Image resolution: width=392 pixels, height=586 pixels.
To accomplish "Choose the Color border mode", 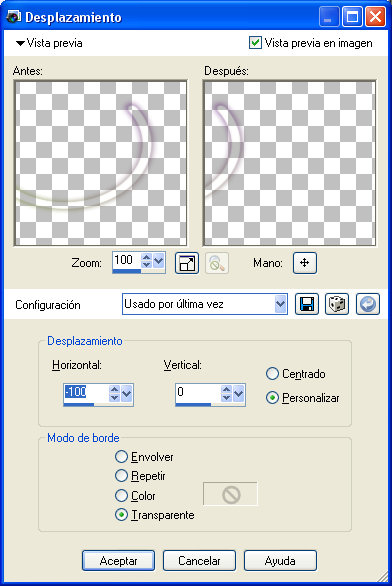I will [x=121, y=496].
